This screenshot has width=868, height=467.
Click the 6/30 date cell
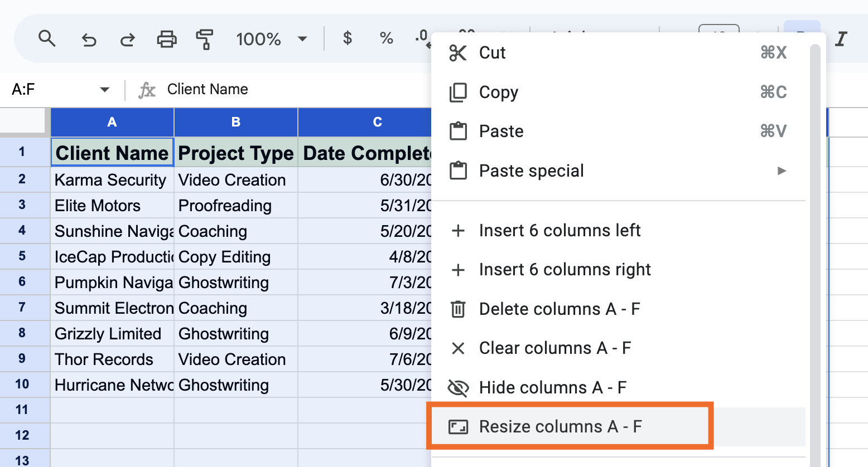point(365,180)
